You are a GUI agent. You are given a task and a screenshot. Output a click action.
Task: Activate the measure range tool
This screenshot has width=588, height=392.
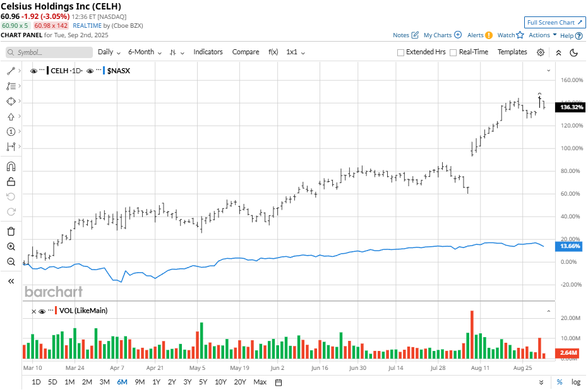click(x=11, y=146)
